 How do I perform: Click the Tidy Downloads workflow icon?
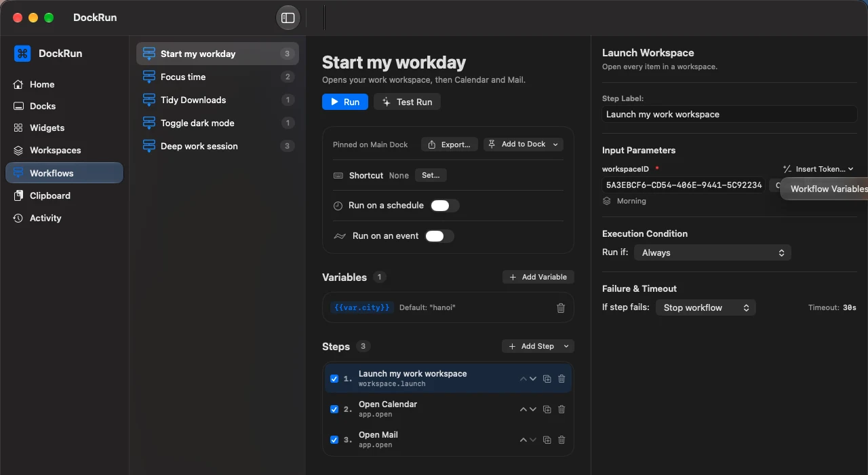[x=149, y=100]
